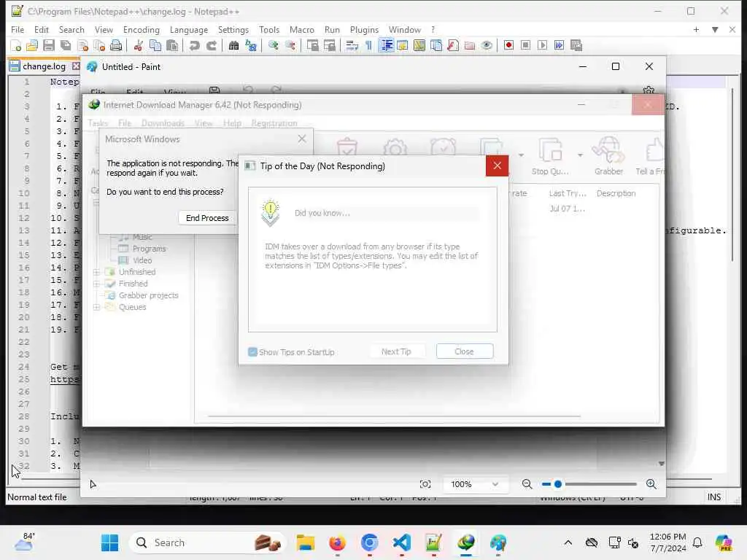747x560 pixels.
Task: Undo with the Notepad++ toolbar arrow
Action: click(194, 46)
